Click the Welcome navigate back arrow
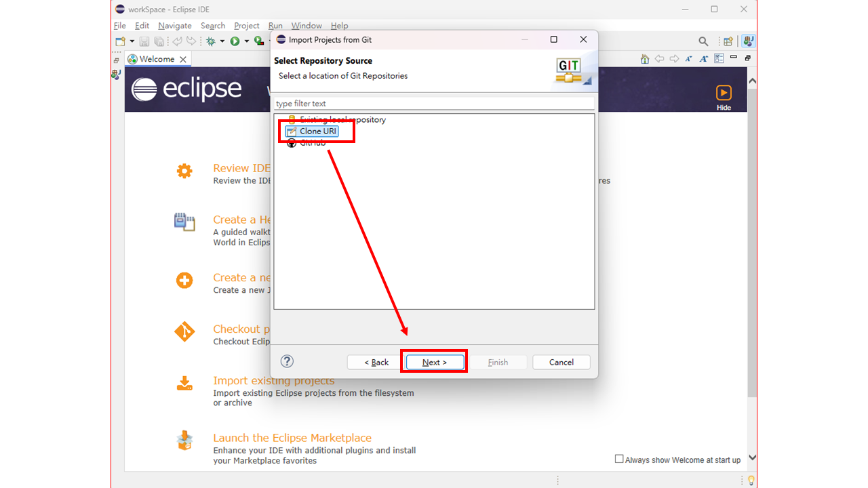Image resolution: width=868 pixels, height=488 pixels. coord(659,59)
